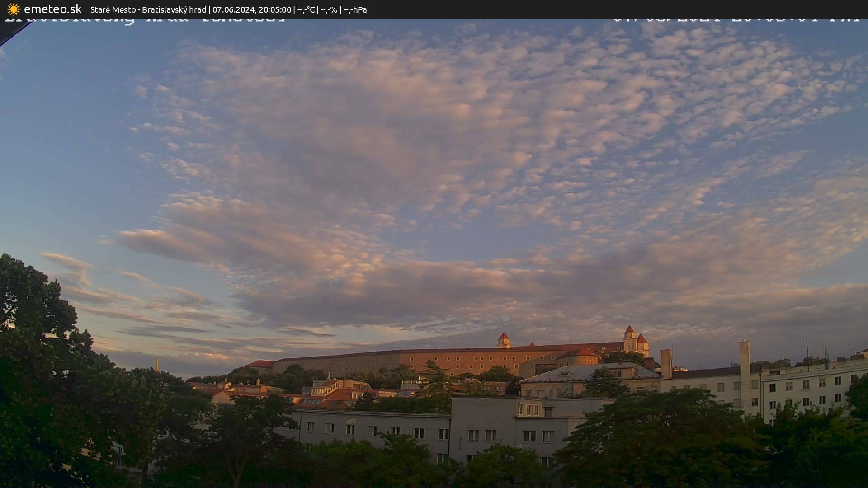Click the small green church spire on left
This screenshot has height=488, width=868.
coord(157,364)
